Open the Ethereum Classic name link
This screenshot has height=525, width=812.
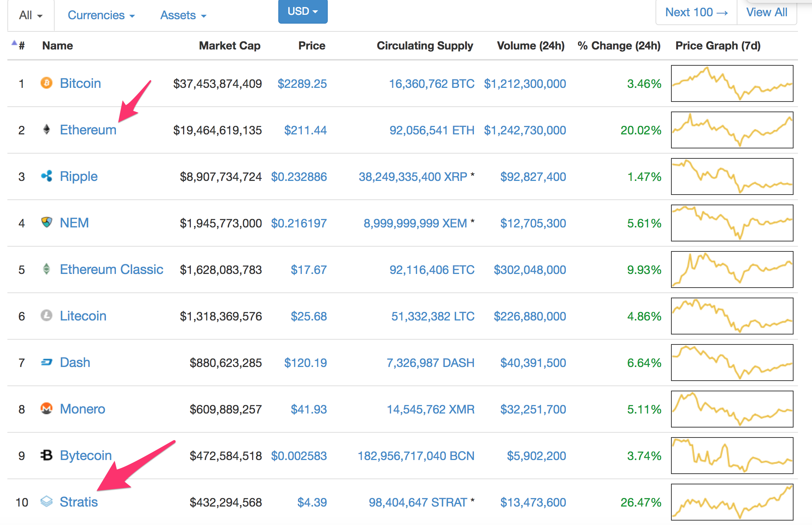111,270
